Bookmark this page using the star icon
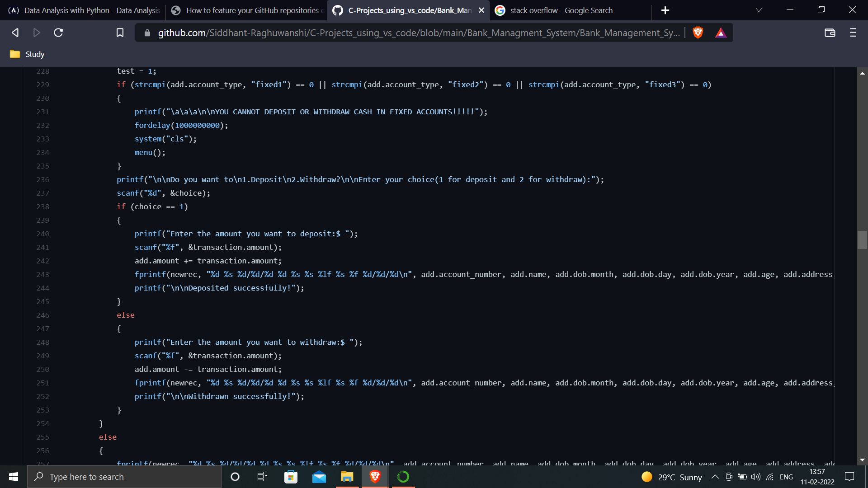This screenshot has width=868, height=488. pos(120,32)
